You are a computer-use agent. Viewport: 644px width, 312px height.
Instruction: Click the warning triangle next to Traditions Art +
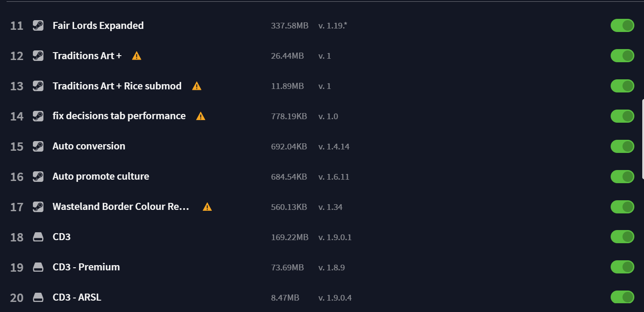[x=137, y=56]
